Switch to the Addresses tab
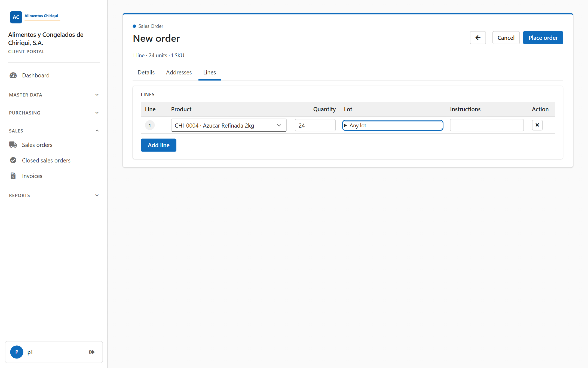The height and width of the screenshot is (368, 588). click(x=179, y=73)
